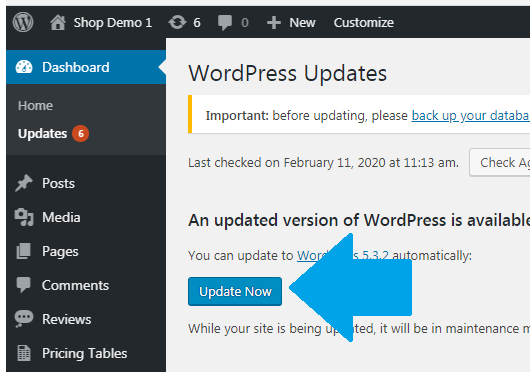Visit the Shop Demo 1 site link

[113, 23]
